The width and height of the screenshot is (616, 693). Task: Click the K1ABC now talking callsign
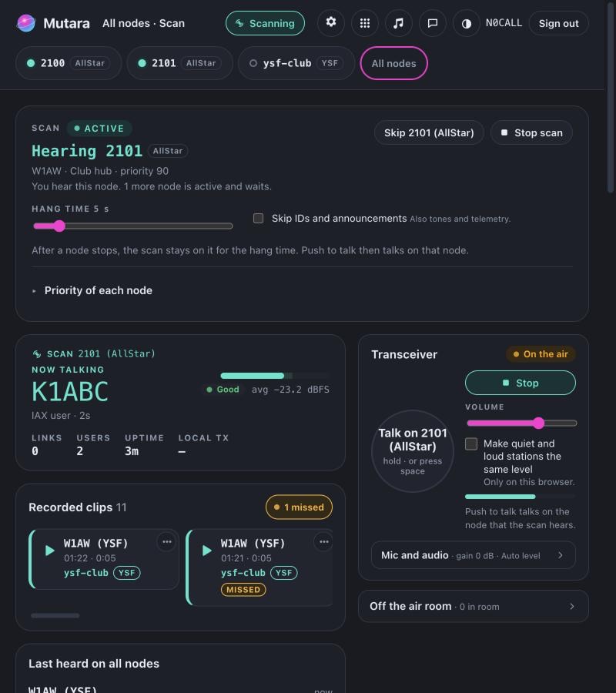(70, 392)
